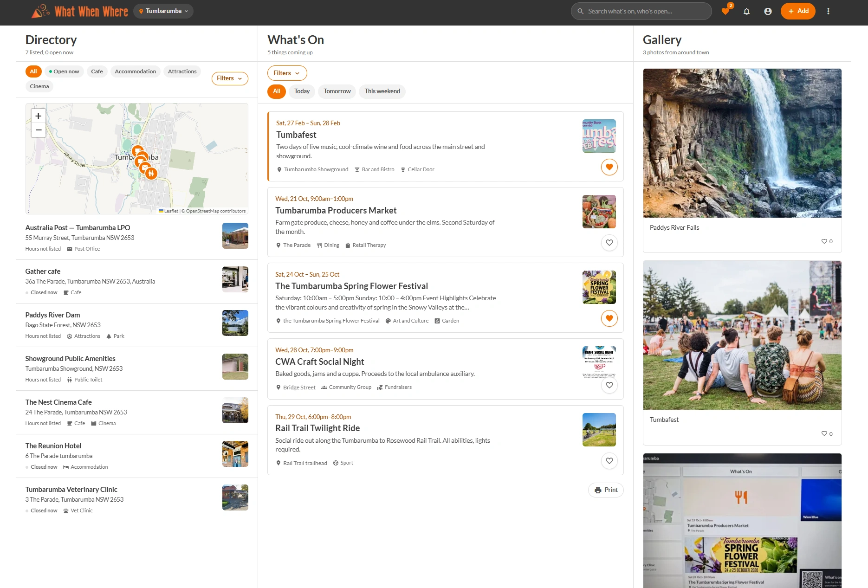The height and width of the screenshot is (588, 868).
Task: Select the All directory chip
Action: pyautogui.click(x=33, y=71)
